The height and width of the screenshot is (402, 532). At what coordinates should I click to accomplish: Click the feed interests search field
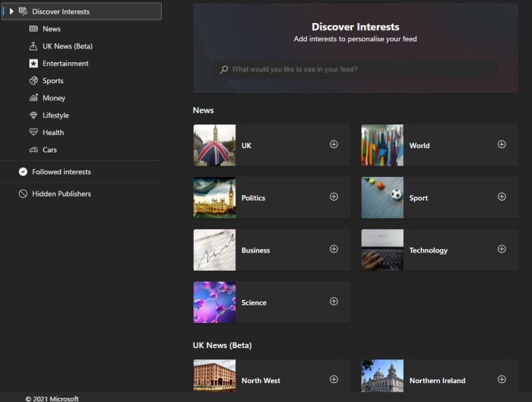pos(356,69)
